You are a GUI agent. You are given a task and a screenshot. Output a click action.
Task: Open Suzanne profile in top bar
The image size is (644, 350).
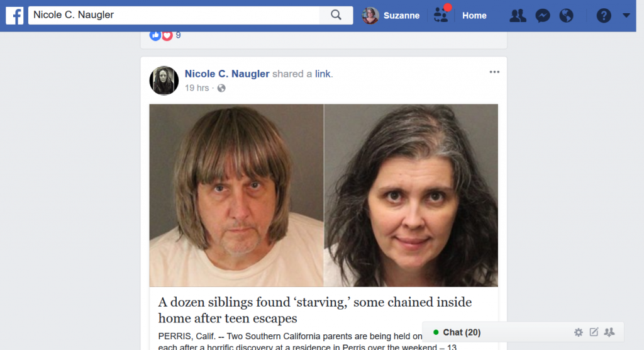coord(391,16)
